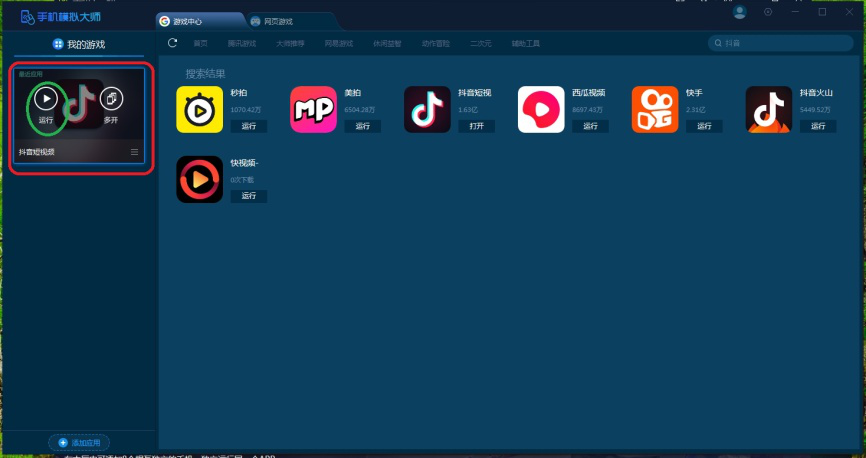The width and height of the screenshot is (866, 458).
Task: Click the 搜索结果 heading
Action: pos(205,74)
